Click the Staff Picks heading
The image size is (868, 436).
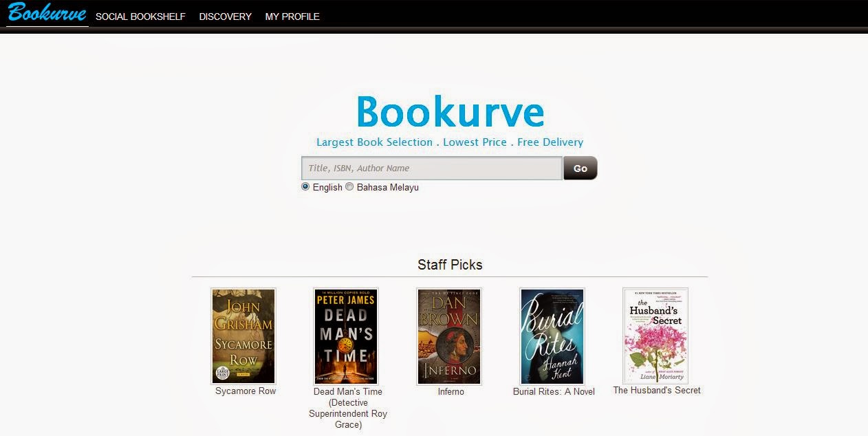click(450, 265)
